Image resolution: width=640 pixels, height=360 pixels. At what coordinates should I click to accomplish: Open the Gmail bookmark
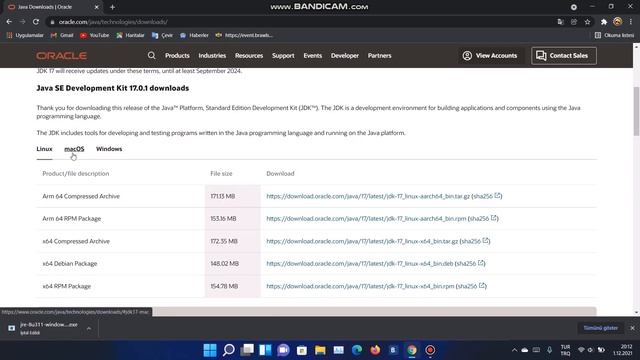(62, 36)
